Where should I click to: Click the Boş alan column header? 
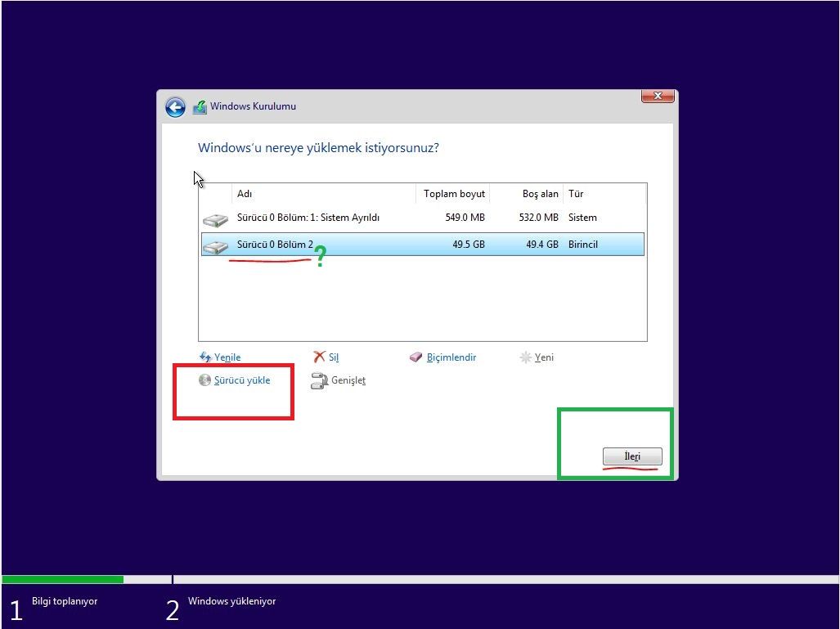tap(540, 194)
